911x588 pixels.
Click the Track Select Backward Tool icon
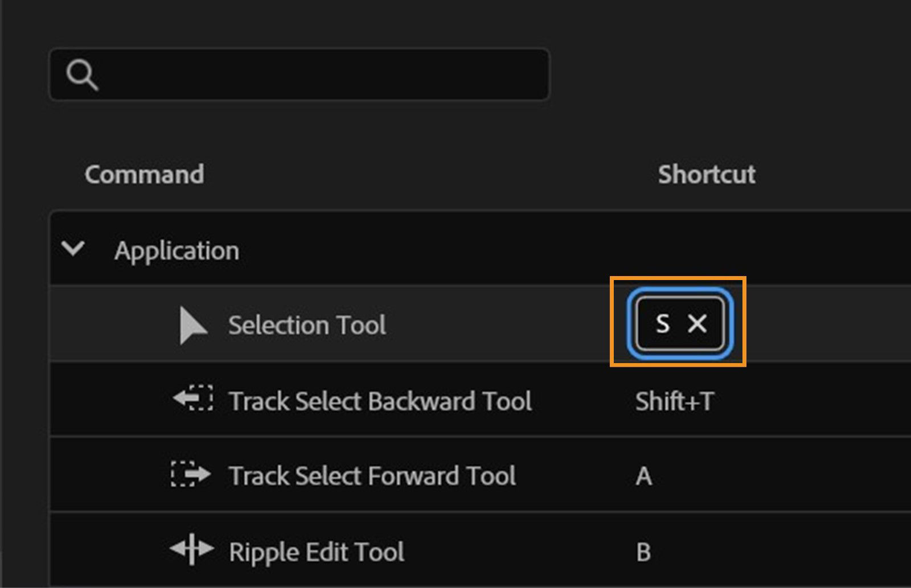[x=192, y=400]
